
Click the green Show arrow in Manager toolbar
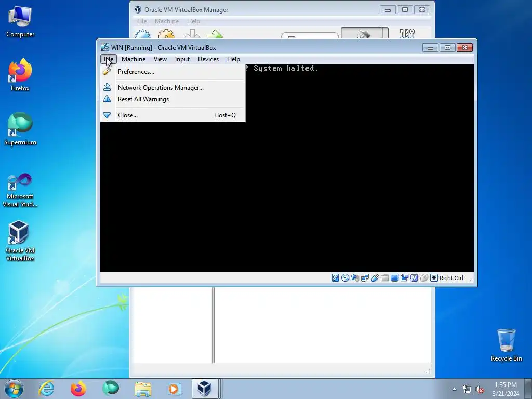click(x=215, y=34)
